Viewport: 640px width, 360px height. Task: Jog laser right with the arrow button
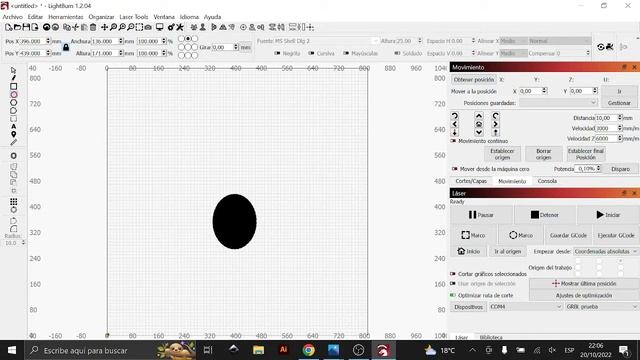click(x=495, y=124)
